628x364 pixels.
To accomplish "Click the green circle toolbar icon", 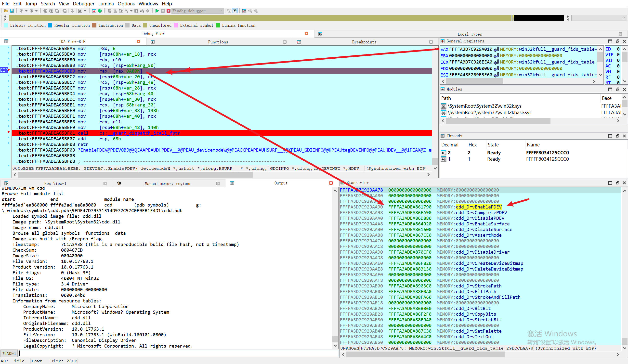I will pyautogui.click(x=100, y=11).
